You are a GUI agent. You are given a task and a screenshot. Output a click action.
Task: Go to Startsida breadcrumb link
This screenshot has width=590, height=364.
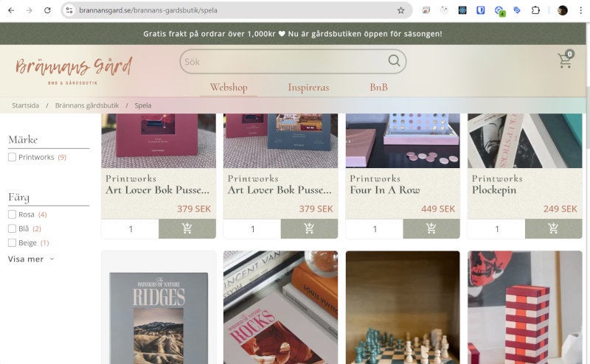coord(26,105)
